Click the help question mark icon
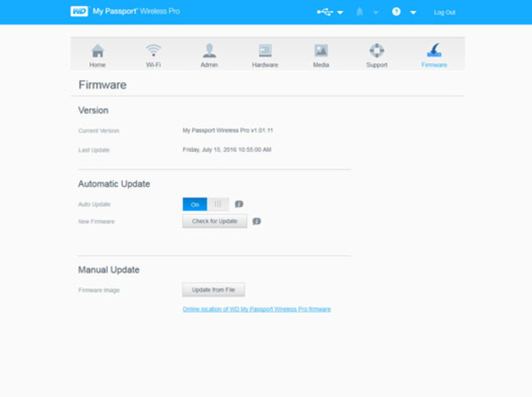Image resolution: width=532 pixels, height=397 pixels. coord(396,12)
